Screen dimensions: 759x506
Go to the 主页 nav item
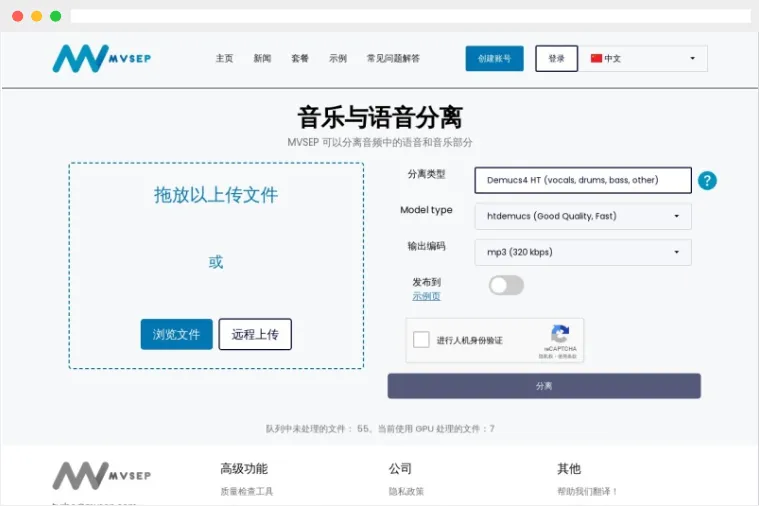(224, 59)
